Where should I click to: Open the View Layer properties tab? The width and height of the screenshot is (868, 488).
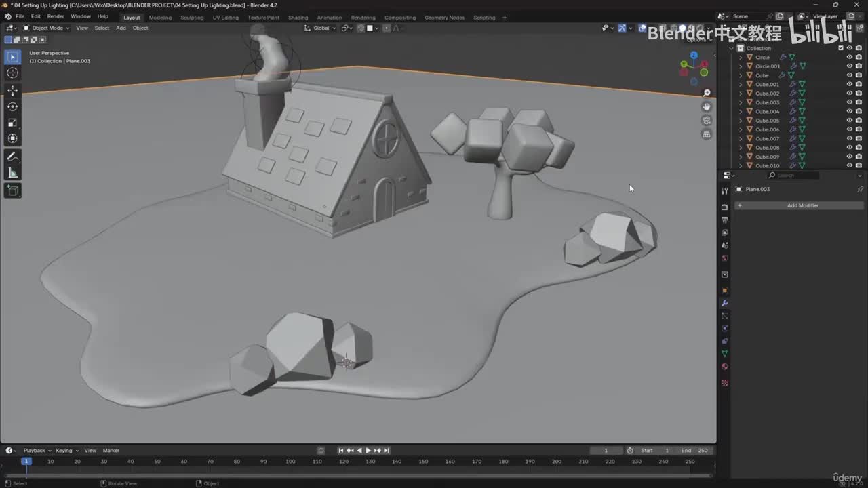click(724, 232)
